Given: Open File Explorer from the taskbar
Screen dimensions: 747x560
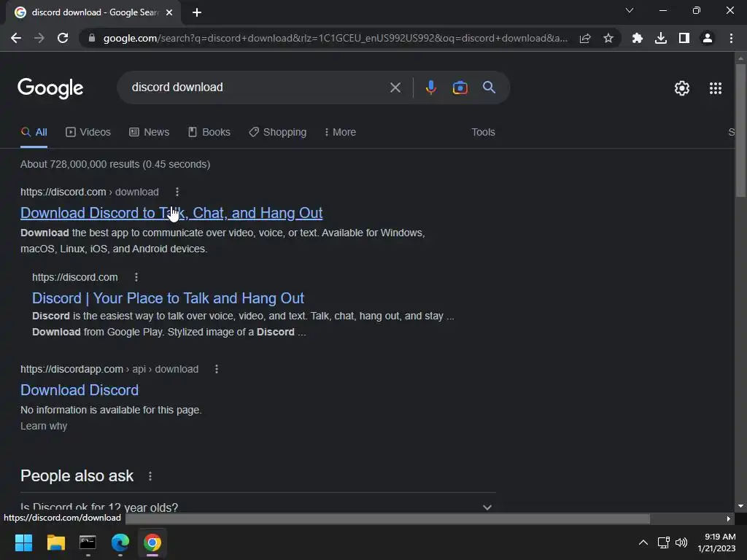Looking at the screenshot, I should (x=55, y=542).
